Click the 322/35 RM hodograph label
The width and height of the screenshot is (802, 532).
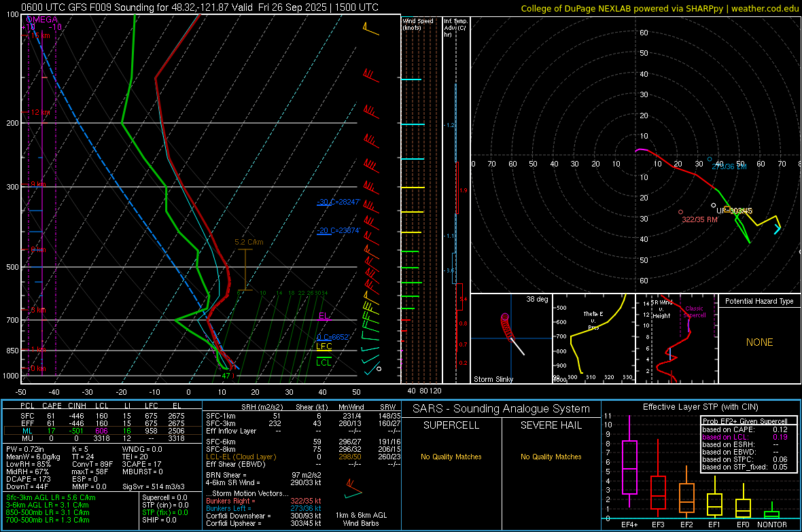point(699,219)
